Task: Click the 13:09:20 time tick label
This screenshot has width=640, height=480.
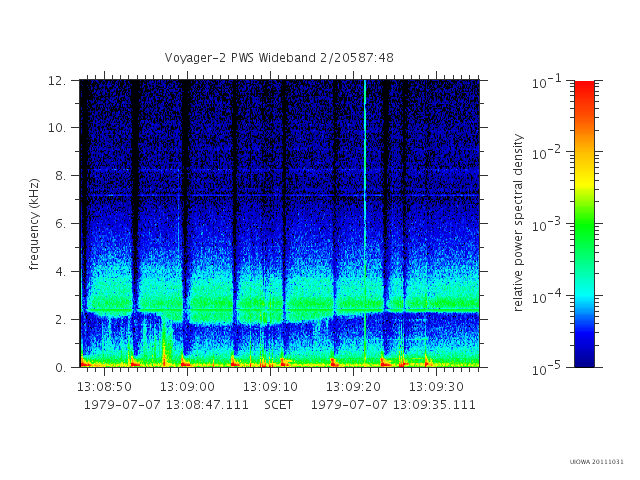Action: click(353, 387)
